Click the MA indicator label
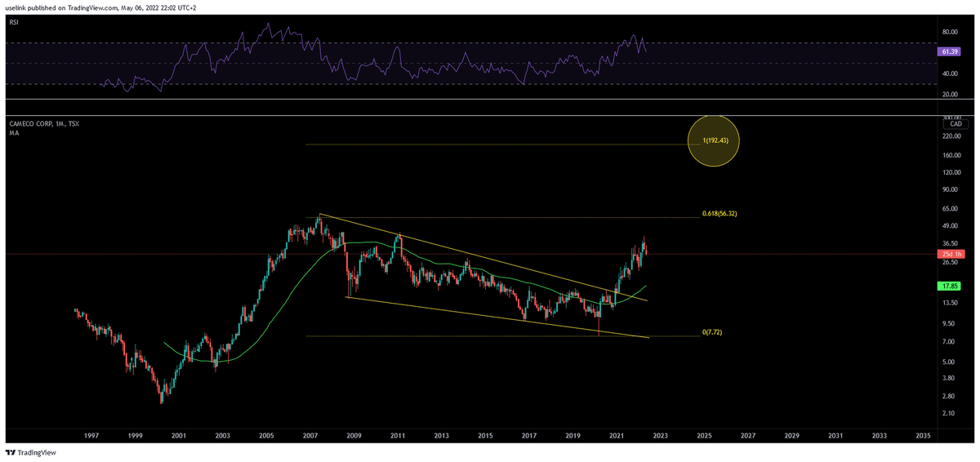 coord(14,132)
